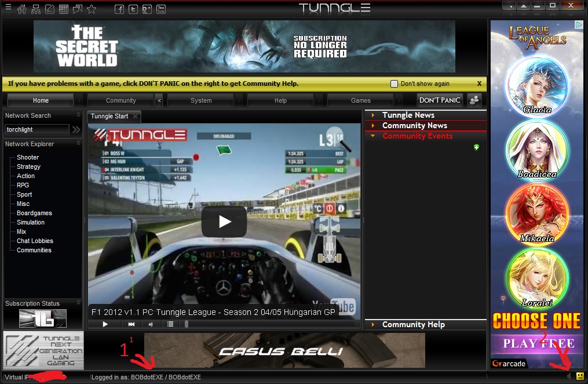Image resolution: width=588 pixels, height=384 pixels.
Task: Open the calendar grid icon in toolbar
Action: pos(64,9)
